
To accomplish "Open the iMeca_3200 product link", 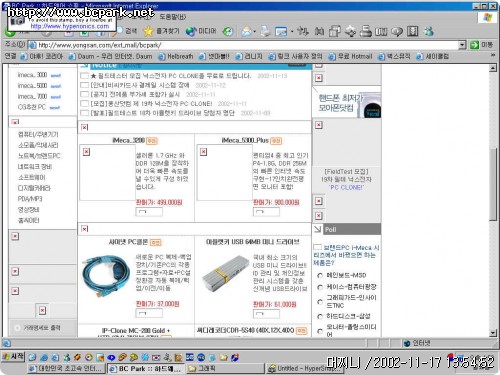I will coord(129,140).
